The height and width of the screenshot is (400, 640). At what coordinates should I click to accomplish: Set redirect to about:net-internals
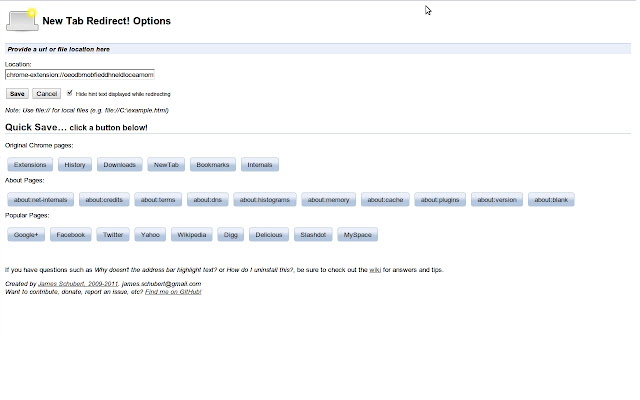pyautogui.click(x=40, y=200)
